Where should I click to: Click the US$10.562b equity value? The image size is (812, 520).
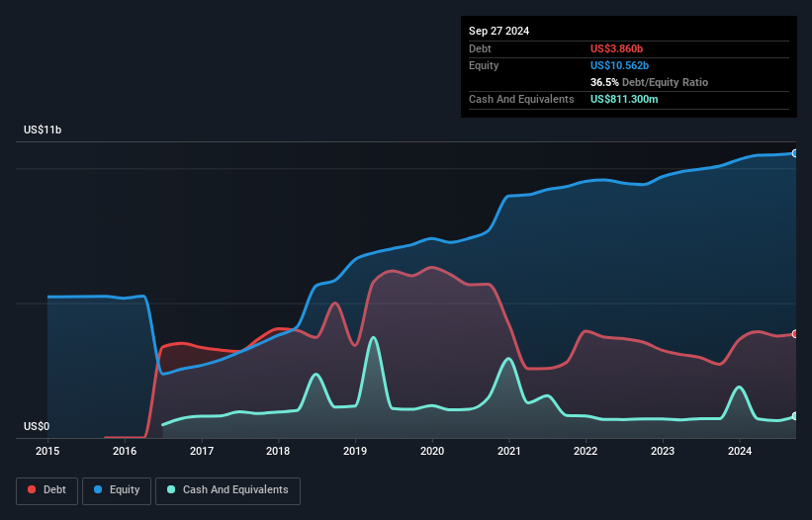619,65
